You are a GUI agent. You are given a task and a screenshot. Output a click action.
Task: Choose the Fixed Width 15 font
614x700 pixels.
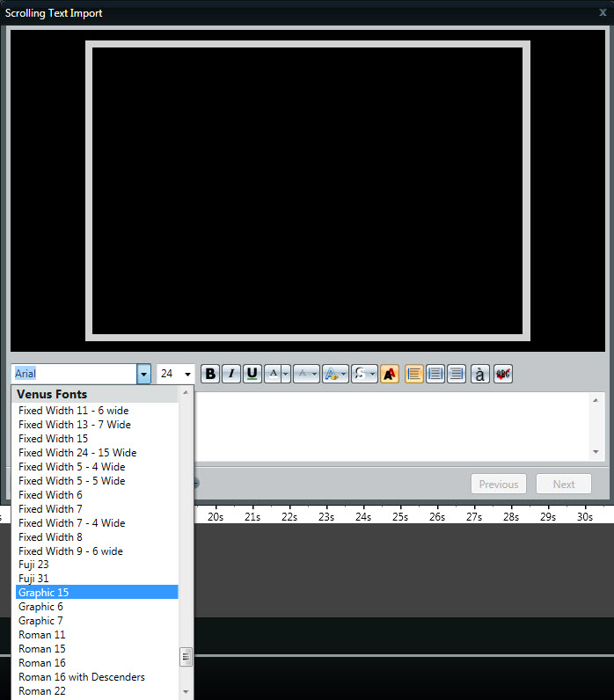(x=97, y=439)
